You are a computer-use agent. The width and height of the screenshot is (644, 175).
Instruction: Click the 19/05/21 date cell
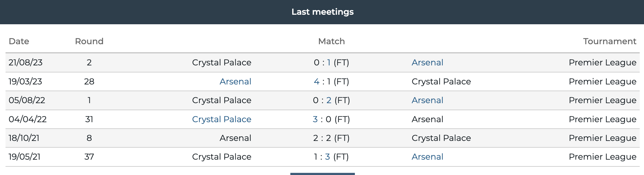click(25, 157)
